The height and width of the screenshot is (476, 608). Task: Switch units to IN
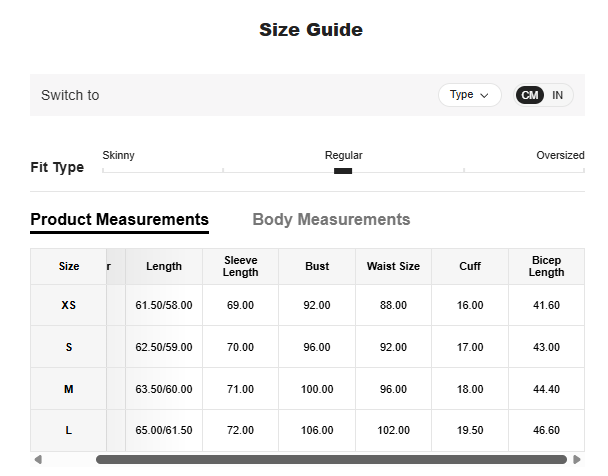pyautogui.click(x=558, y=95)
